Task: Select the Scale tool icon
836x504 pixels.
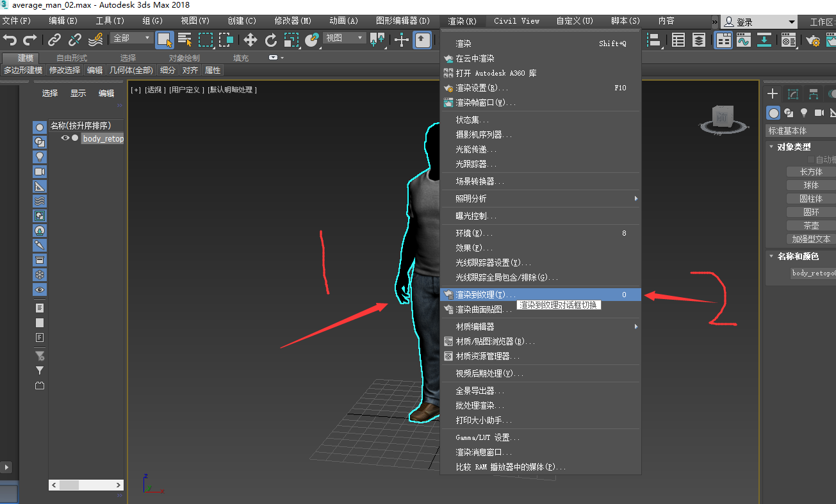Action: (x=291, y=40)
